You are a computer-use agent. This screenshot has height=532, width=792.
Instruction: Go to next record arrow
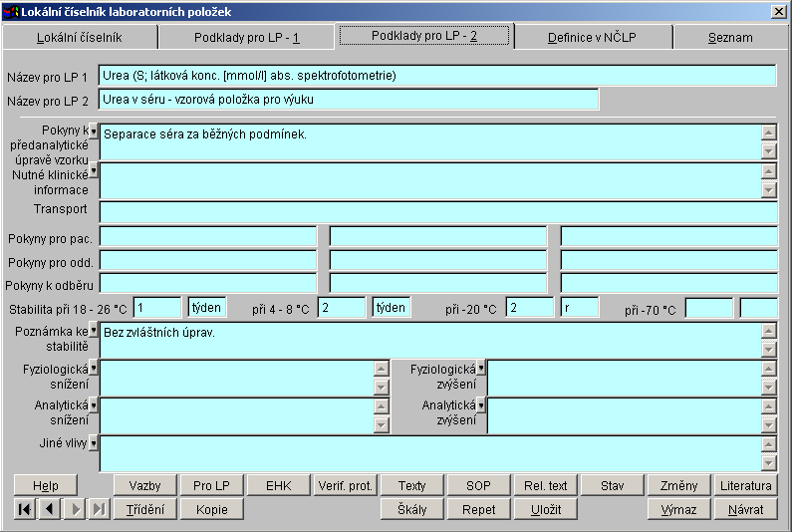point(74,509)
